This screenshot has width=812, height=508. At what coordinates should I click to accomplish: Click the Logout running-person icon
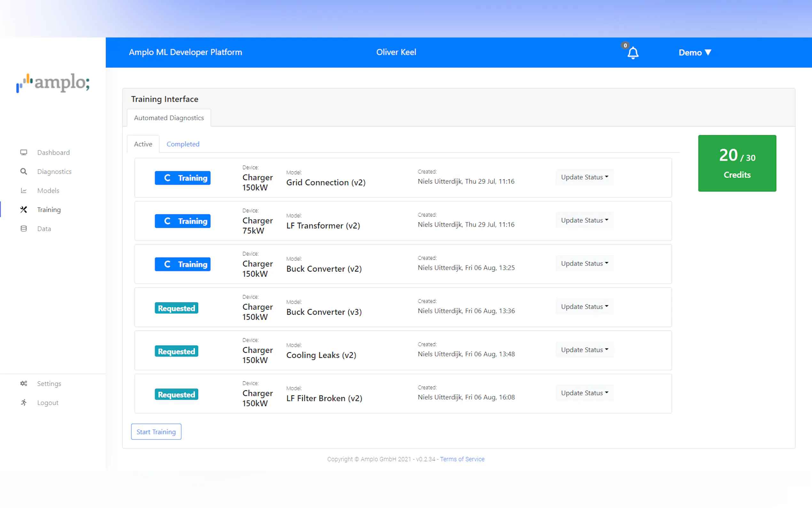tap(24, 402)
